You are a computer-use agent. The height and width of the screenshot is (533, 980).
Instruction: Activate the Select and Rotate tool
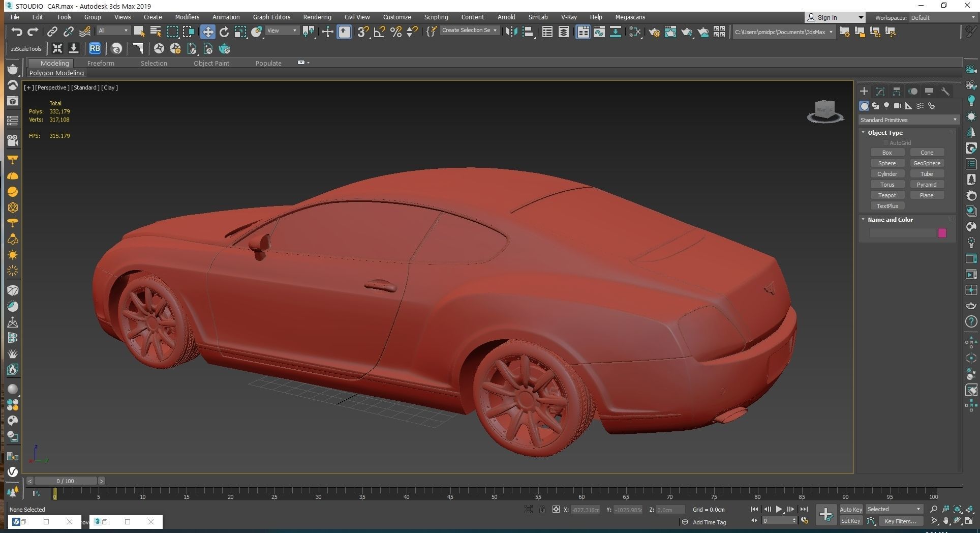point(224,32)
